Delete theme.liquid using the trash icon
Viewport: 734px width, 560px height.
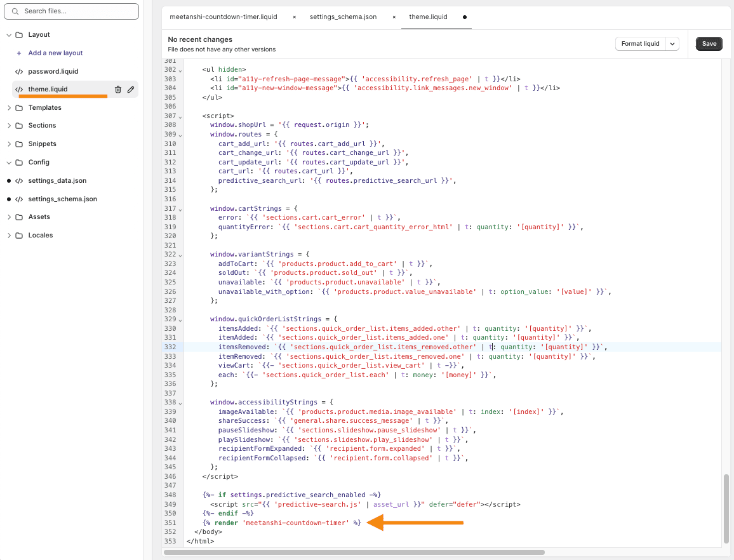point(118,90)
